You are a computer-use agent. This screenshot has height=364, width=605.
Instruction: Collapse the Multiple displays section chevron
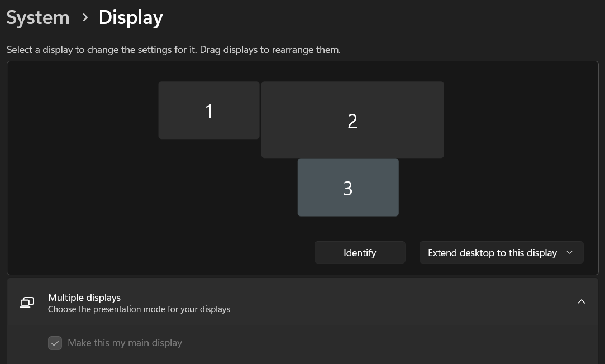581,302
